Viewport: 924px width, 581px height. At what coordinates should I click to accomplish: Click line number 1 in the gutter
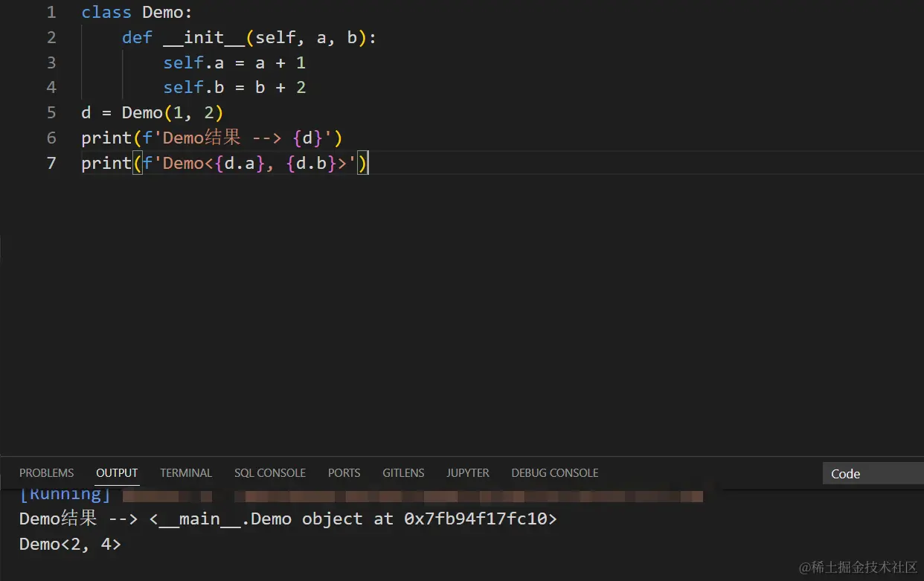tap(51, 13)
